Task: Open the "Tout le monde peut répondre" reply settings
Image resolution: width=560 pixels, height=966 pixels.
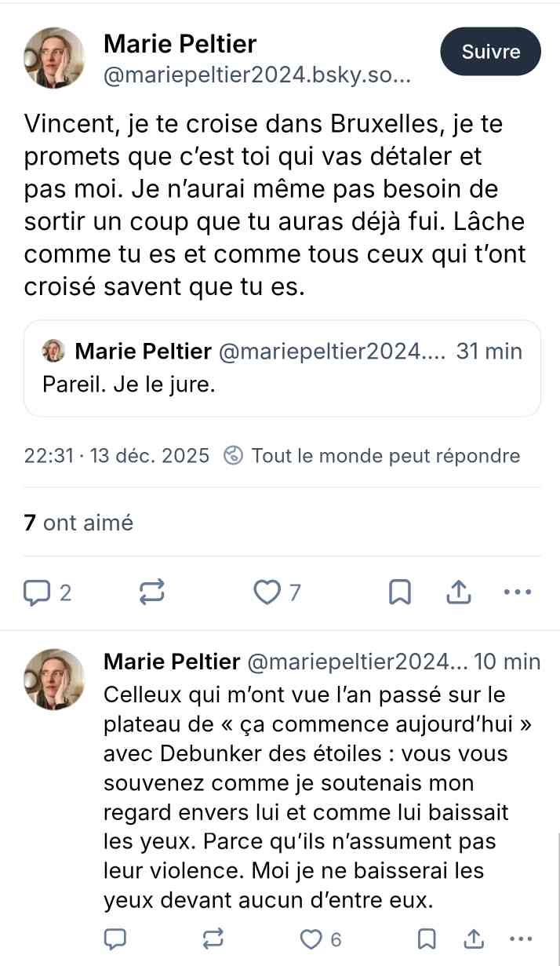Action: [373, 456]
